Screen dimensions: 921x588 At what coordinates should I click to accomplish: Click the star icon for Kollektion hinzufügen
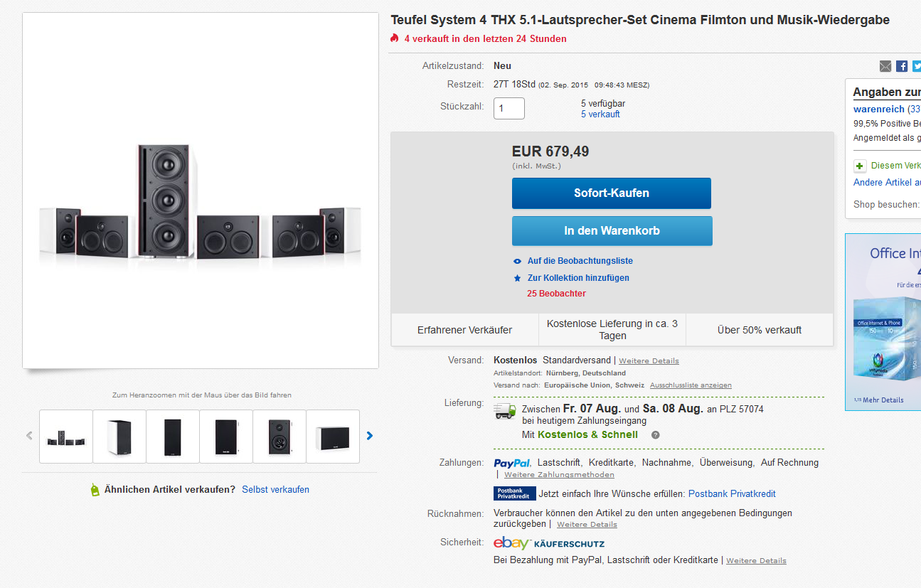518,278
